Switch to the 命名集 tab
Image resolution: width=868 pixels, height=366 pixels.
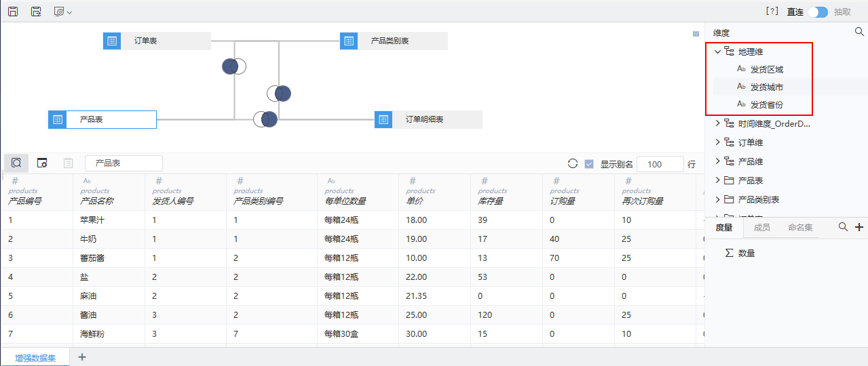pos(800,228)
